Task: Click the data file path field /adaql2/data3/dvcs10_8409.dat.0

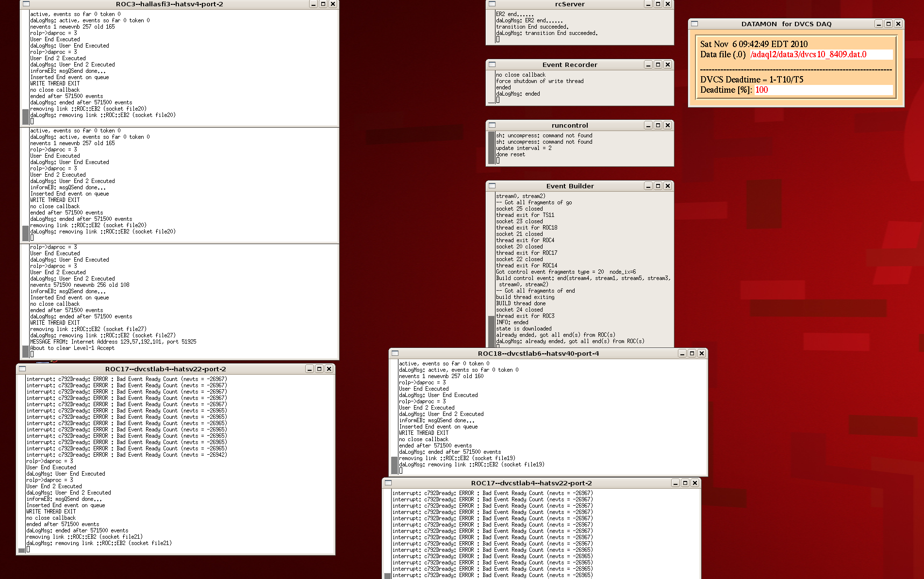Action: [821, 54]
